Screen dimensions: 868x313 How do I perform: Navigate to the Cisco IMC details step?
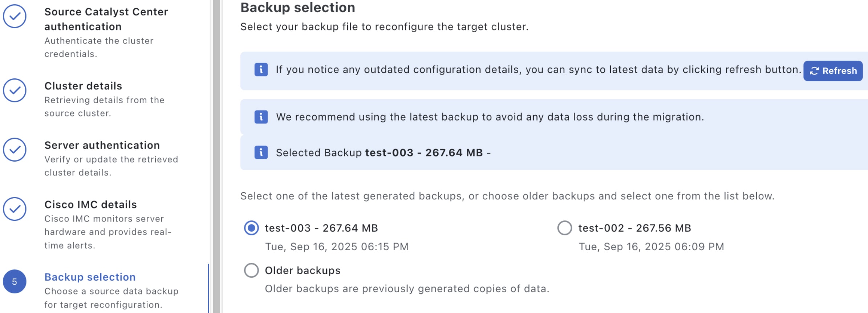(x=90, y=205)
